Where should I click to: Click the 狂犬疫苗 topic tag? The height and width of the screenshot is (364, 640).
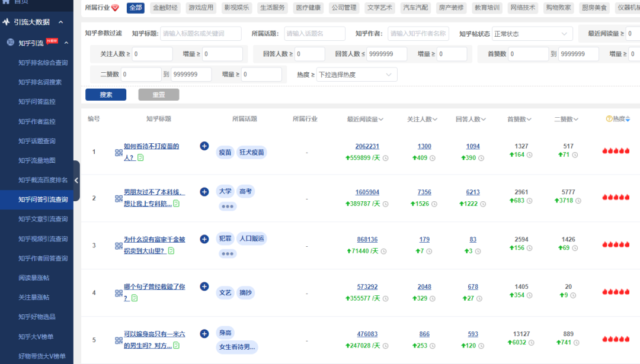pos(251,153)
